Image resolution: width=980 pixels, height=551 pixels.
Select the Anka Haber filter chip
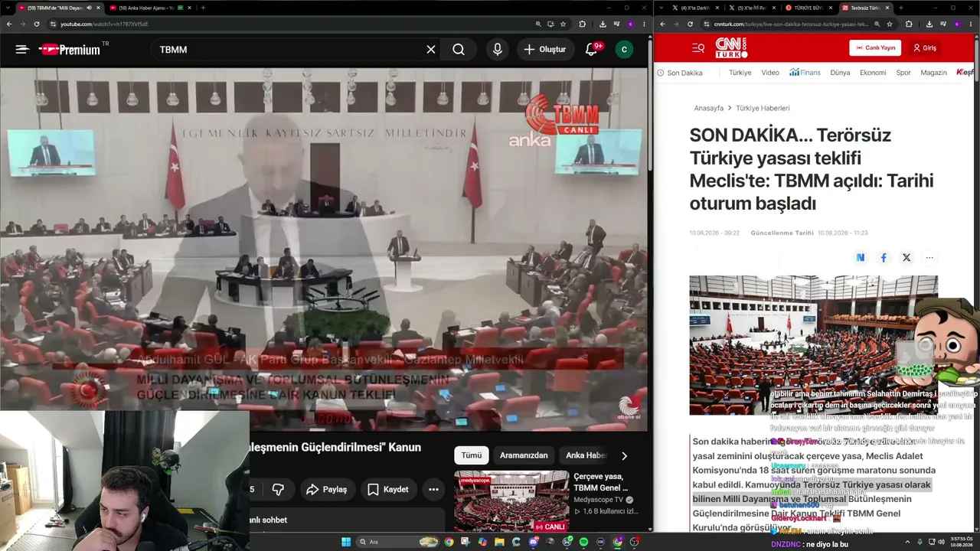click(586, 455)
